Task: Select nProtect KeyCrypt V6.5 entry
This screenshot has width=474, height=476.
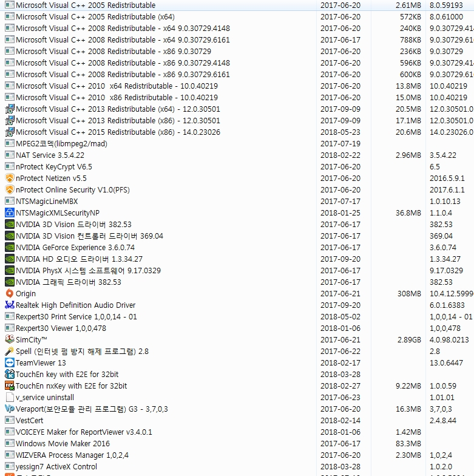Action: [x=53, y=166]
